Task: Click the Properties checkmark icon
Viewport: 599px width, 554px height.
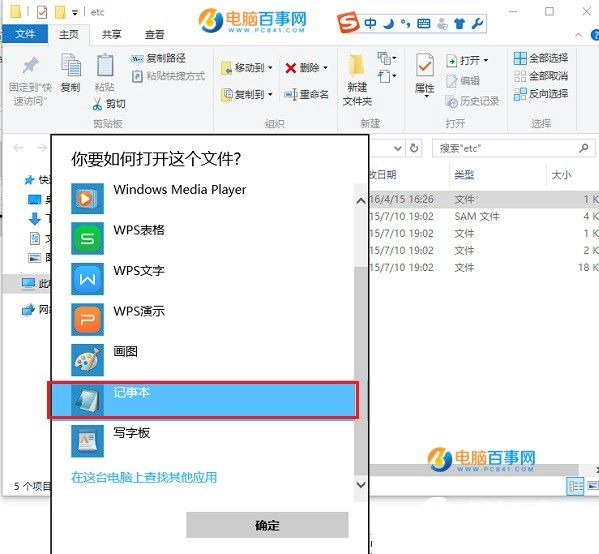Action: [424, 66]
